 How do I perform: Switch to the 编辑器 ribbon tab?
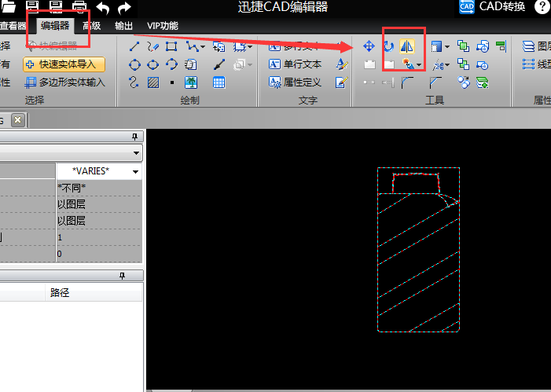pos(55,26)
